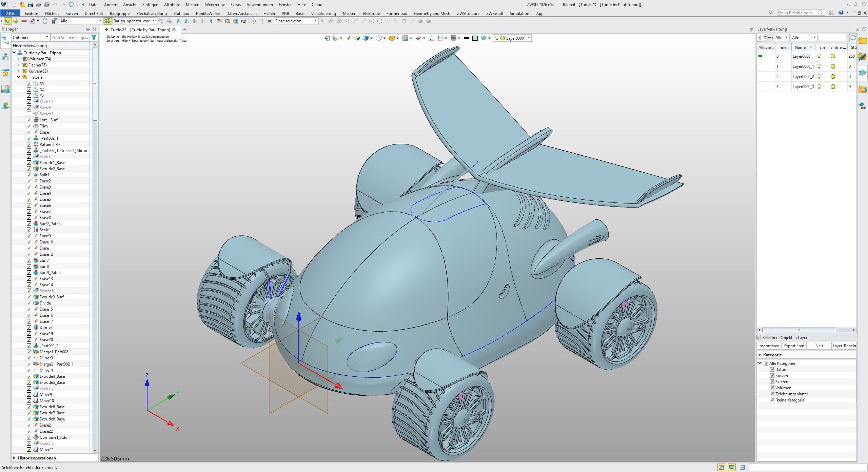The height and width of the screenshot is (472, 868).
Task: Click the Open file folder icon
Action: pos(22,4)
